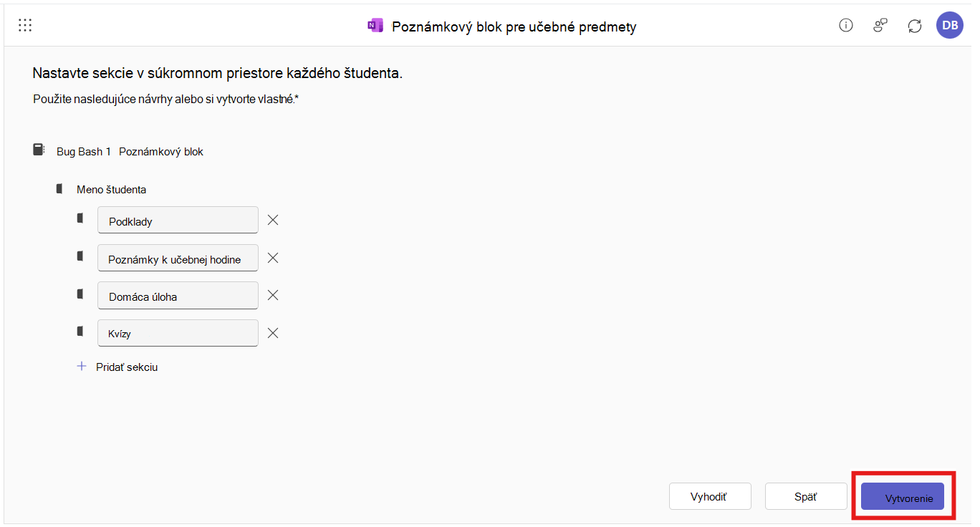Click the Bug Bash 1 notebook icon

pos(39,150)
